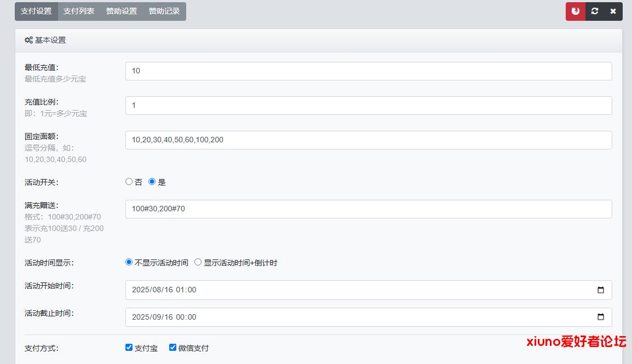
Task: Toggle the 微信支付 checkbox
Action: (173, 348)
